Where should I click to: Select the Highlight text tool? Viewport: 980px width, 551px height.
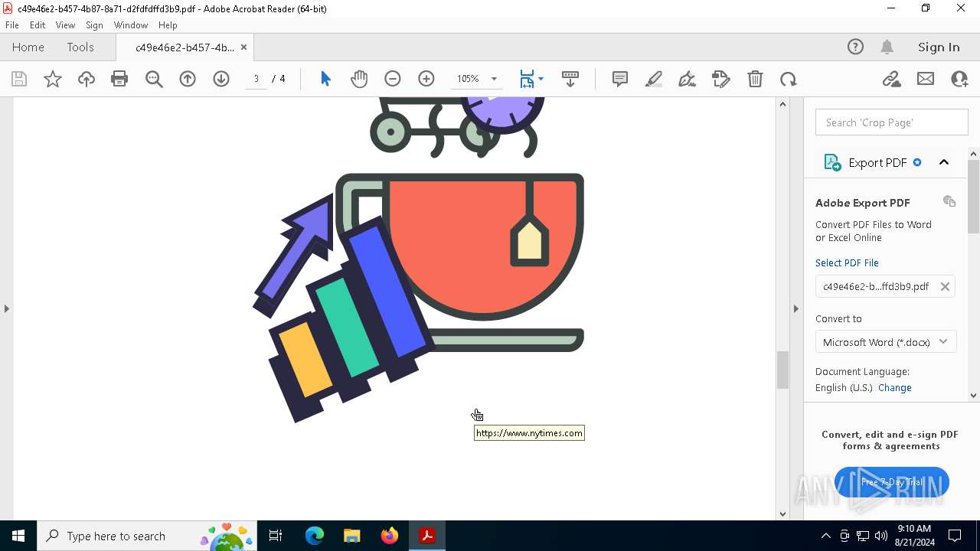click(x=654, y=79)
